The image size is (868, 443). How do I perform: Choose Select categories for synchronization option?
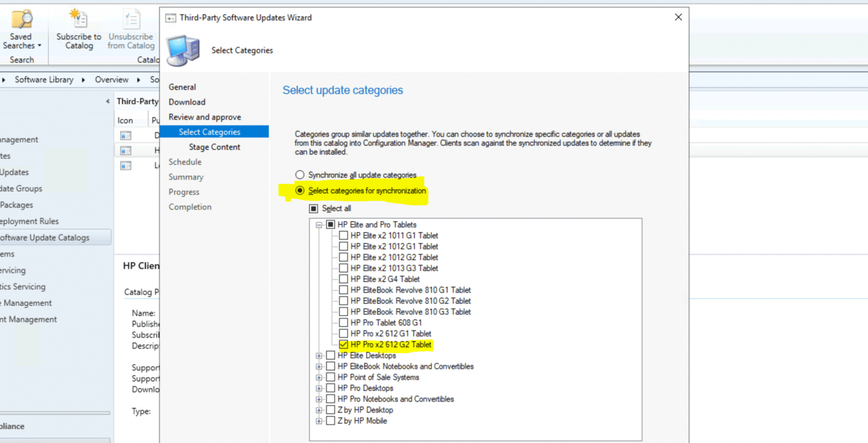(300, 190)
